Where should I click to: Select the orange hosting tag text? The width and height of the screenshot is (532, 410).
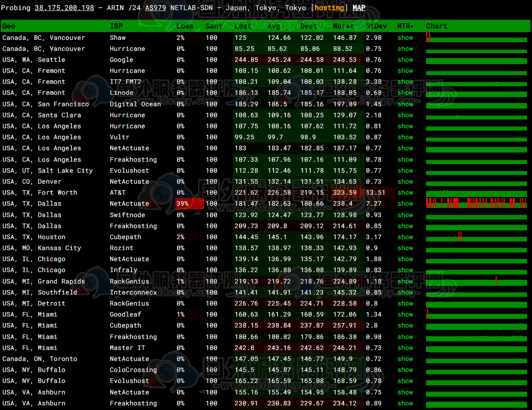tap(329, 8)
